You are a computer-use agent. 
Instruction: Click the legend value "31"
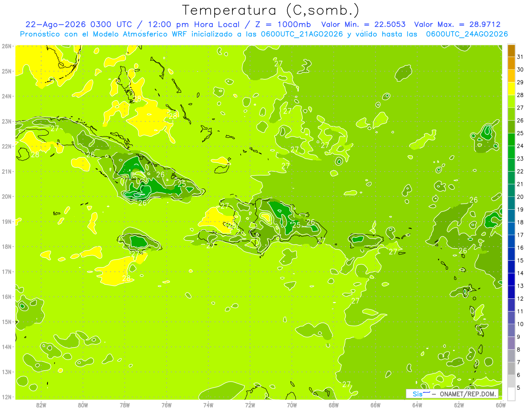click(x=520, y=57)
